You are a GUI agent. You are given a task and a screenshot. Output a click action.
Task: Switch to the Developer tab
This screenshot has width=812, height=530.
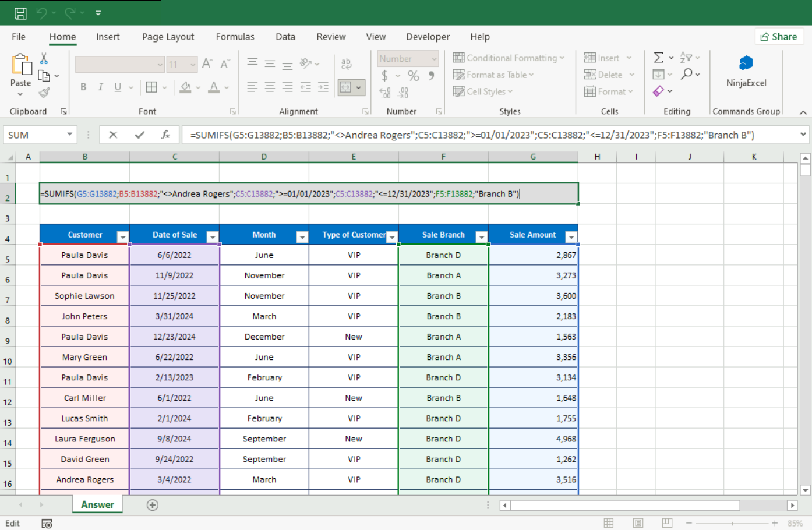(428, 37)
